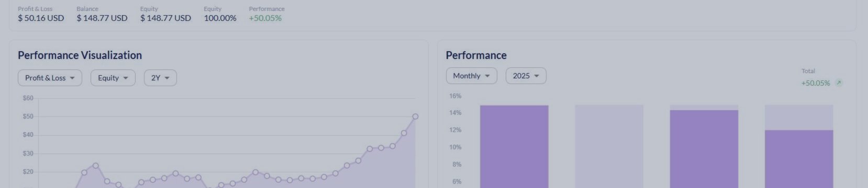Click the +50.05% Total performance value
Image resolution: width=868 pixels, height=188 pixels.
click(x=815, y=83)
